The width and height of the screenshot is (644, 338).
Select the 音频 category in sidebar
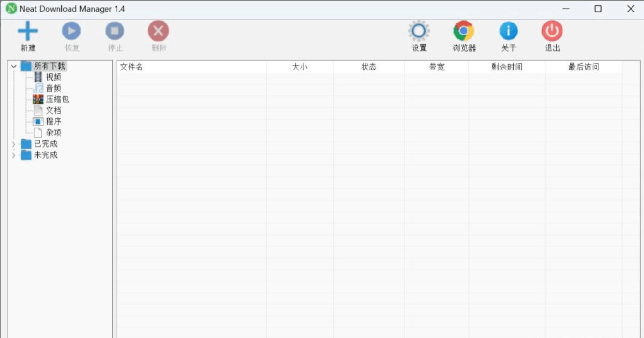54,88
